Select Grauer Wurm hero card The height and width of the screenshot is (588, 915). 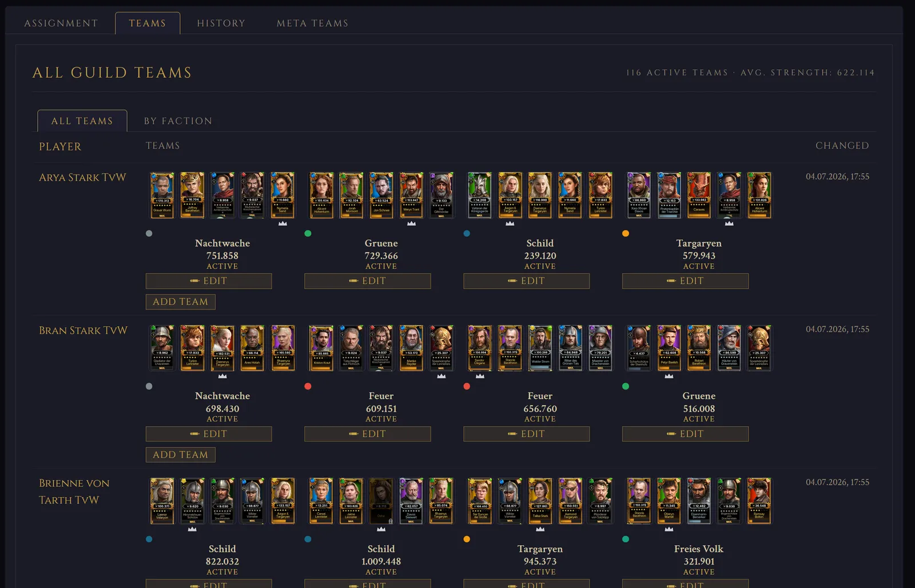pos(162,195)
